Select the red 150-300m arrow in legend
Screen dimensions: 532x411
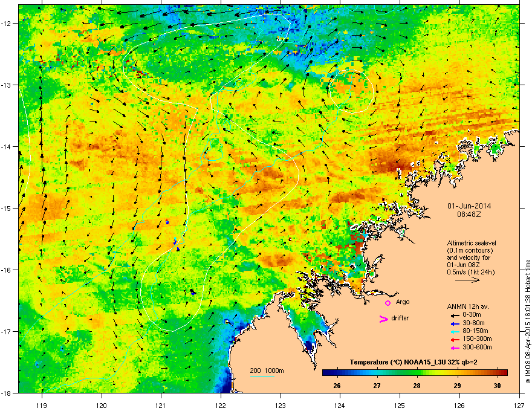(455, 340)
